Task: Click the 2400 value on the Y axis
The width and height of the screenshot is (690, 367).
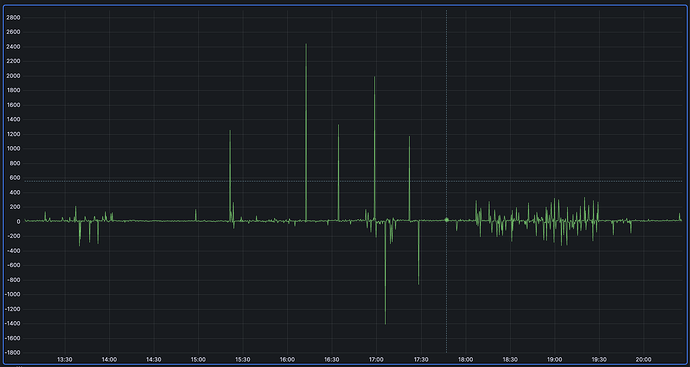Action: pos(13,47)
